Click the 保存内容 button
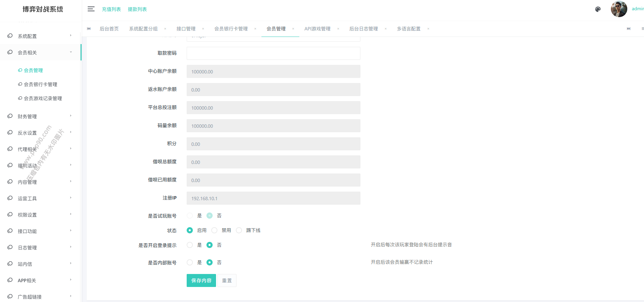 coord(201,280)
